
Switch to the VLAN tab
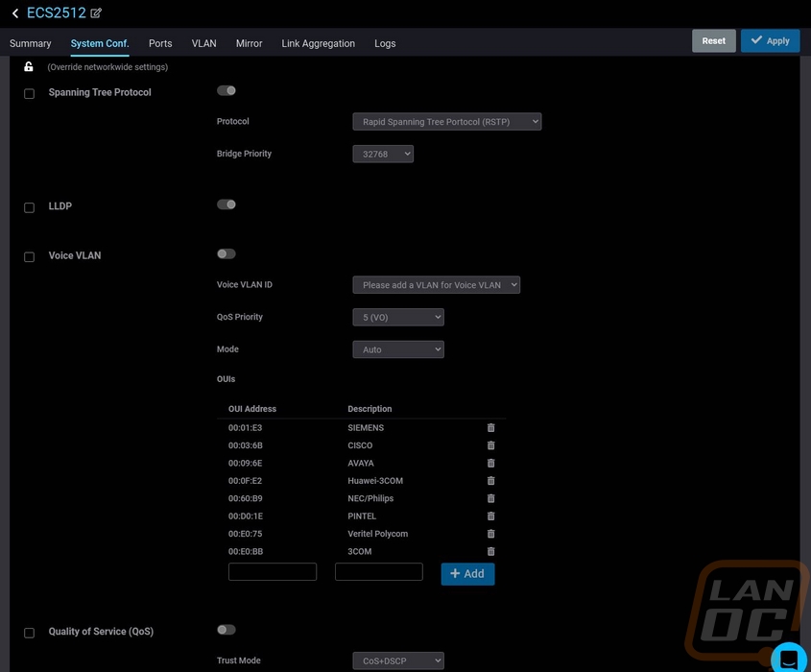203,43
